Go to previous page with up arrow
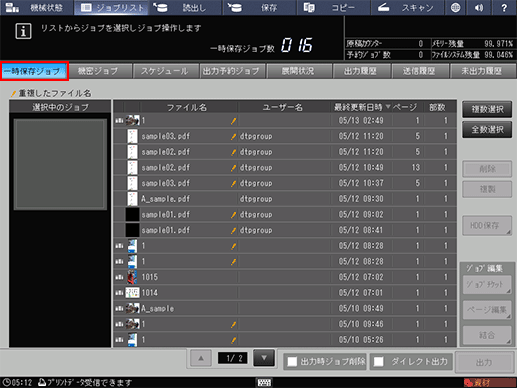 pos(201,358)
